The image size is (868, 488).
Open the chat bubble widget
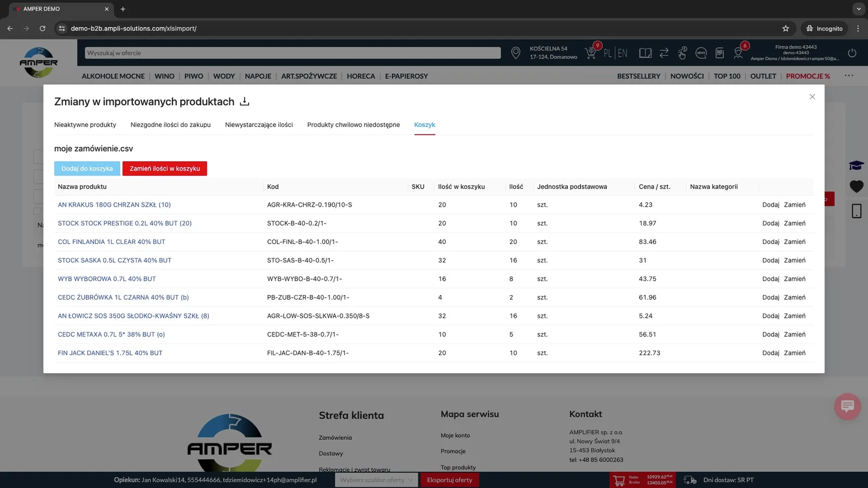coord(847,406)
